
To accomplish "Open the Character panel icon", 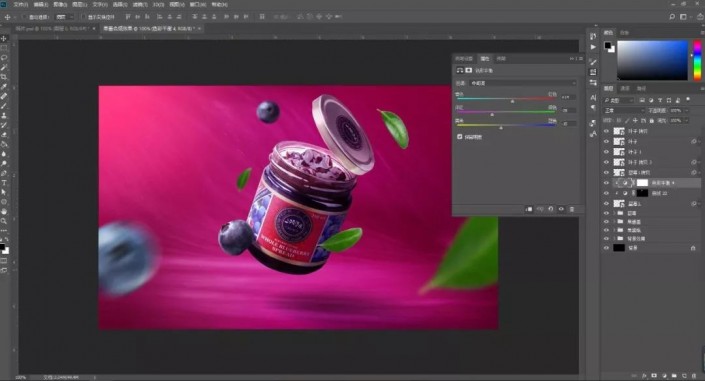I will tap(593, 98).
